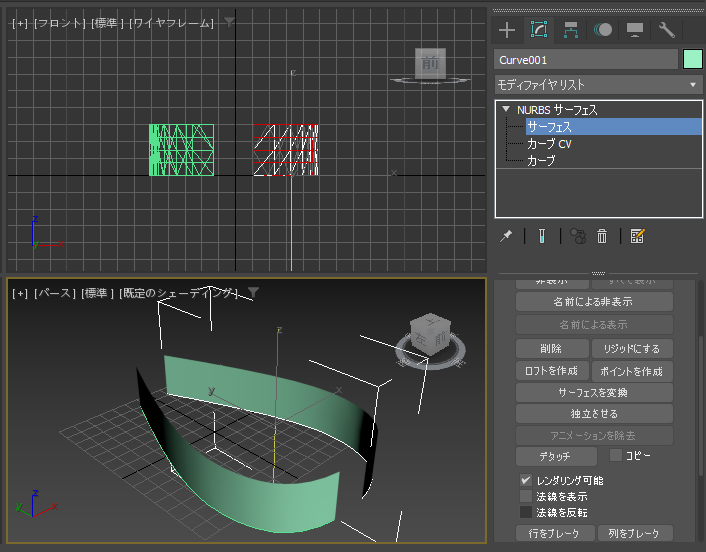Enable the コピー checkbox
The width and height of the screenshot is (706, 552).
pos(616,455)
